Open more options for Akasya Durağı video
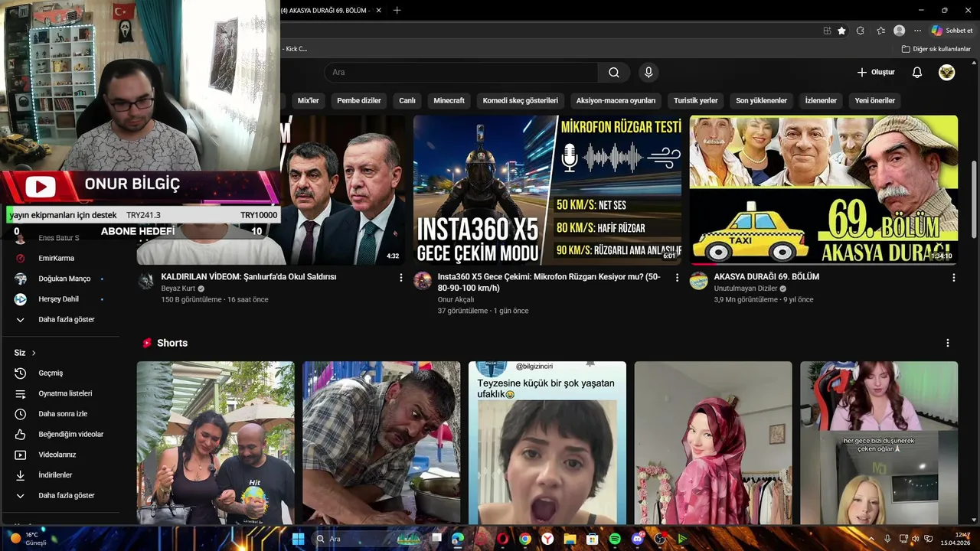Viewport: 980px width, 551px height. tap(953, 278)
